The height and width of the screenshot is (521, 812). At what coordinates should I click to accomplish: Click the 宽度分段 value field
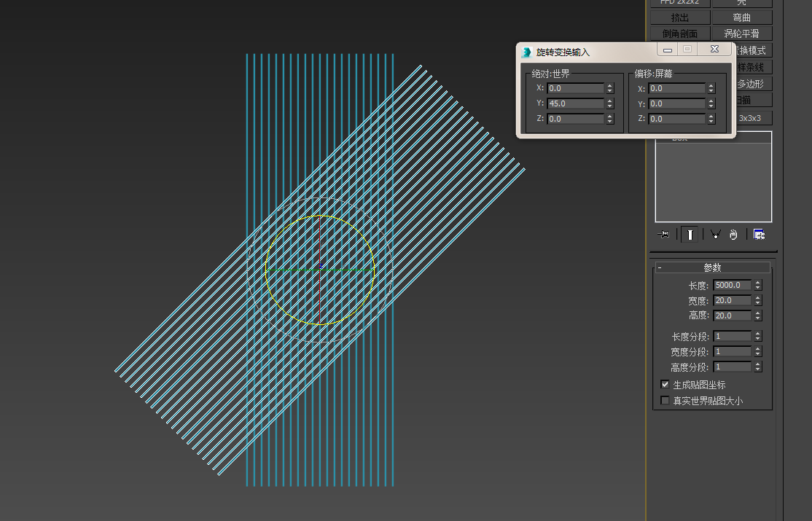click(x=733, y=351)
